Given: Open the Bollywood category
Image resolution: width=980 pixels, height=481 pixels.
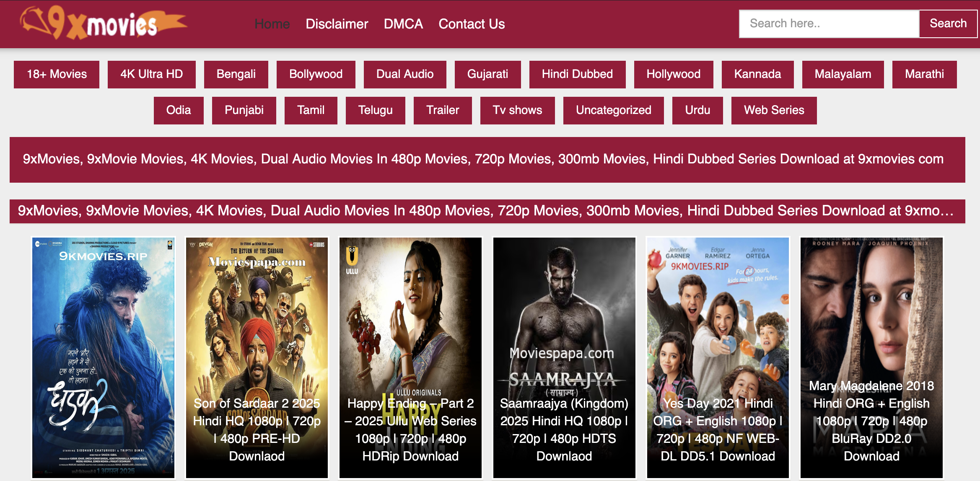Looking at the screenshot, I should tap(316, 74).
